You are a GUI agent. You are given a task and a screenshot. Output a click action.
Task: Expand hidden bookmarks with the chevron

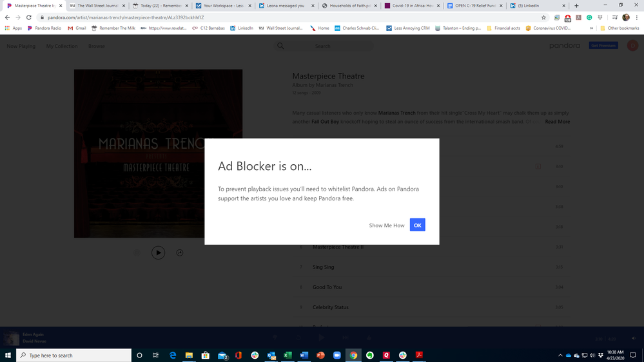tap(591, 28)
